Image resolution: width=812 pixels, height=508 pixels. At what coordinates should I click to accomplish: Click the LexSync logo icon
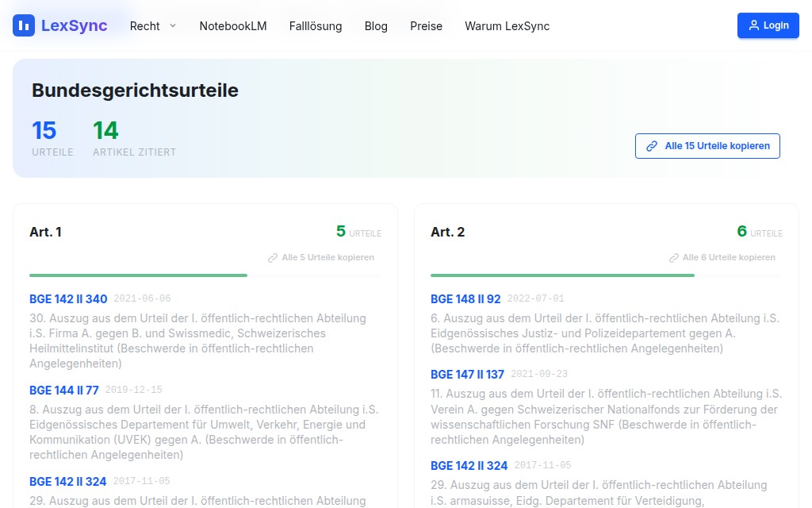pos(24,25)
